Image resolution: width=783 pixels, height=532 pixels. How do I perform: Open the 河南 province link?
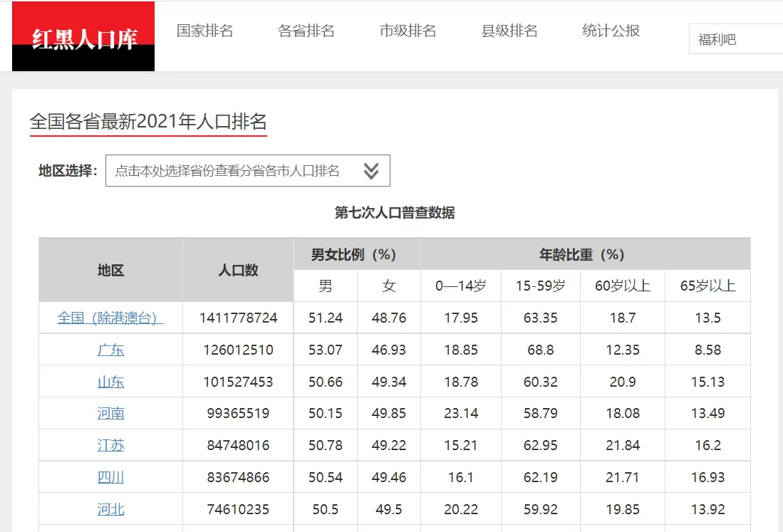coord(110,413)
